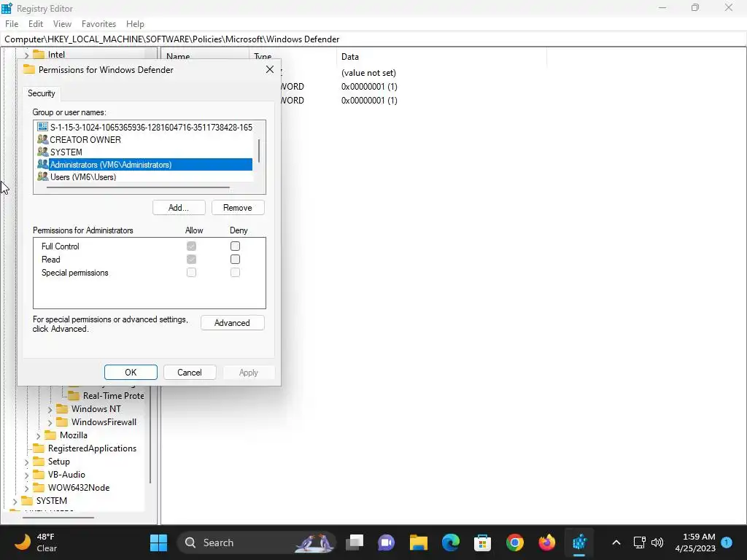The width and height of the screenshot is (747, 560).
Task: Open volume control in system tray
Action: (x=657, y=542)
